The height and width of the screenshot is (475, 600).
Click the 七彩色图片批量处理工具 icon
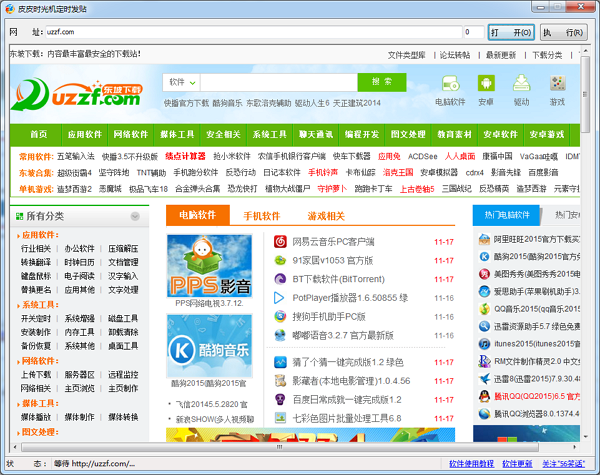point(280,418)
